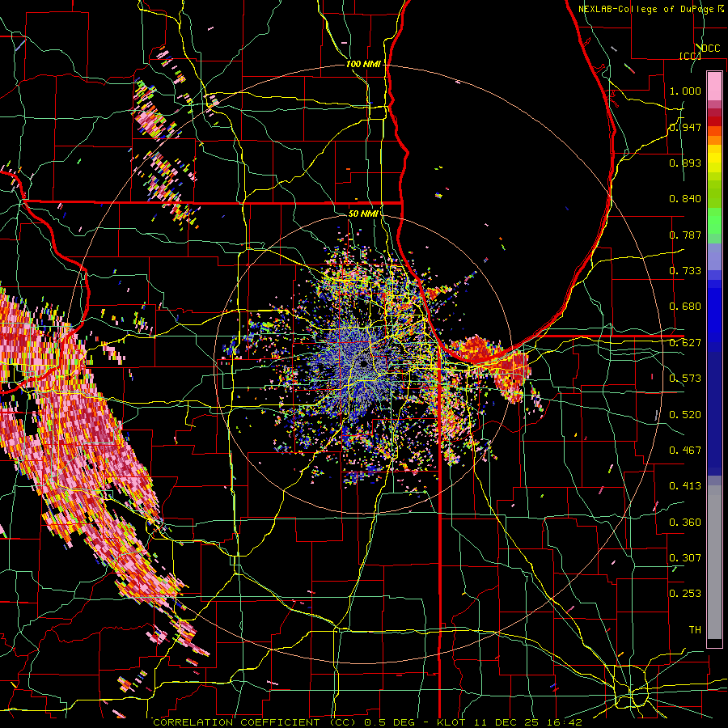This screenshot has width=728, height=728.
Task: Click the 0.947 value on the scale
Action: pos(685,127)
